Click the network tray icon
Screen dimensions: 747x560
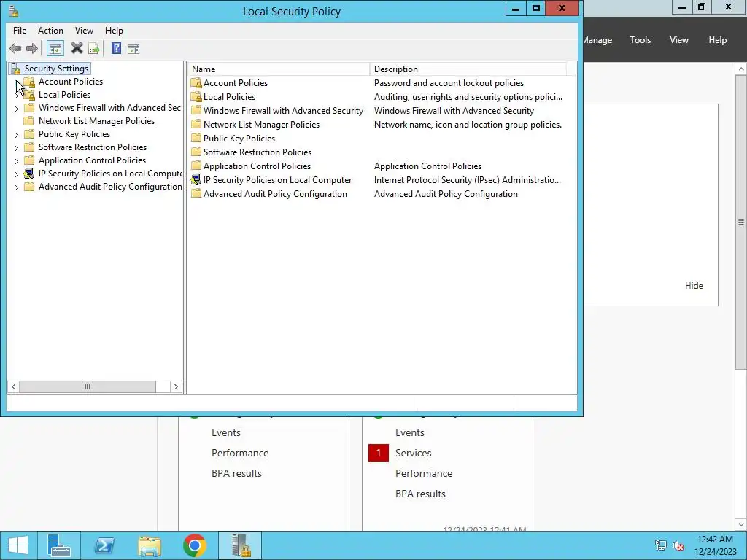[x=661, y=545]
